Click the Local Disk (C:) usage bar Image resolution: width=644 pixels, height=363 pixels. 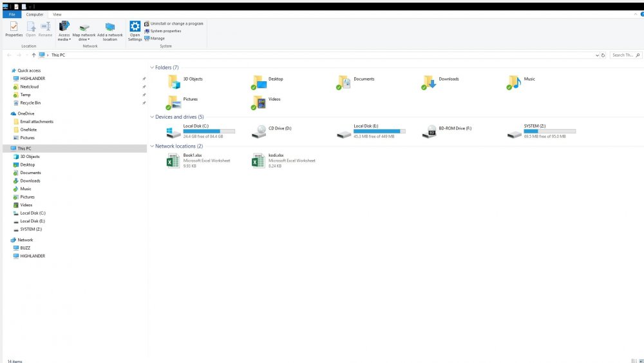pyautogui.click(x=209, y=132)
